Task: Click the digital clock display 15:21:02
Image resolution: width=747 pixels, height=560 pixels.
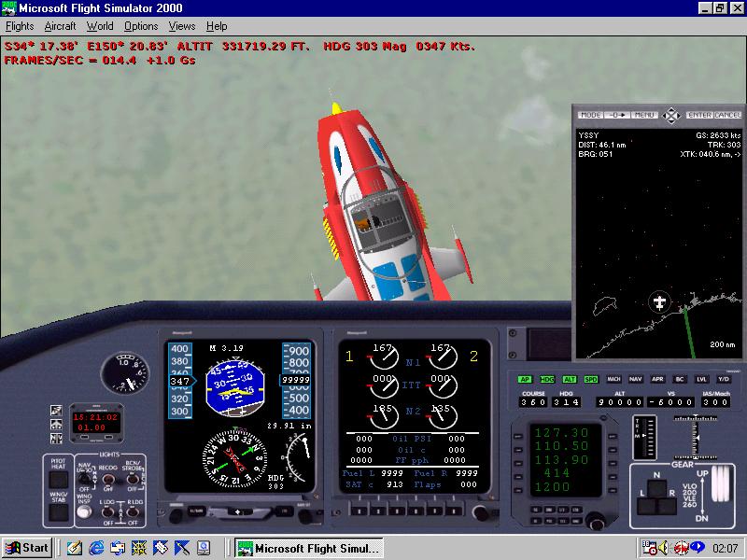Action: (95, 423)
